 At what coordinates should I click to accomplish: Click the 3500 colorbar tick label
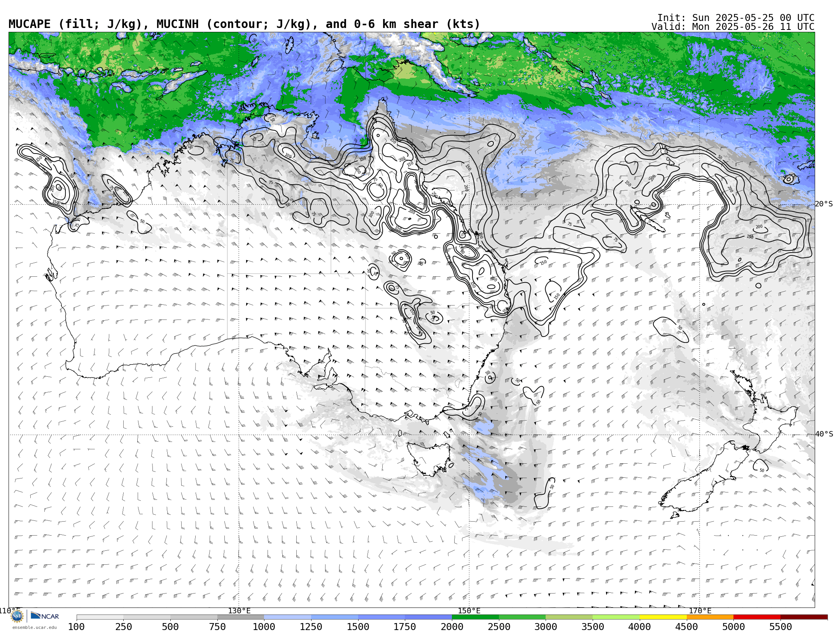point(593,627)
